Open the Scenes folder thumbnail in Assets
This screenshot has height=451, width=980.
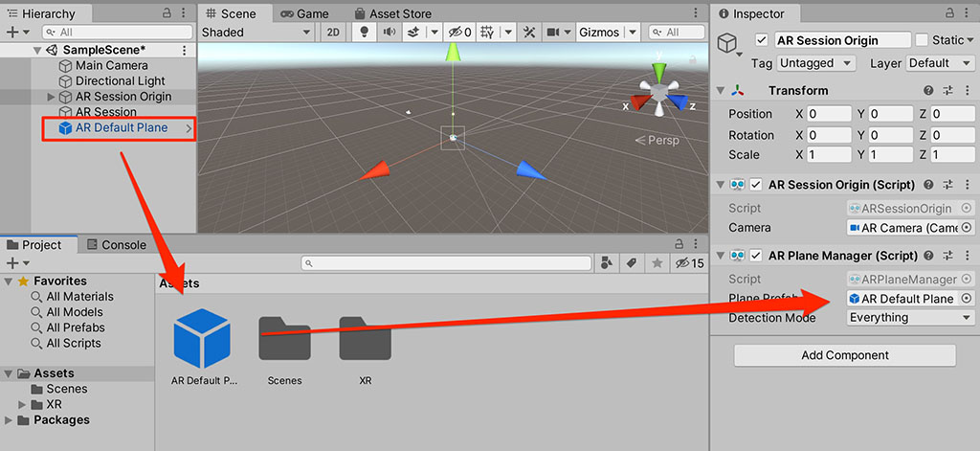point(284,338)
